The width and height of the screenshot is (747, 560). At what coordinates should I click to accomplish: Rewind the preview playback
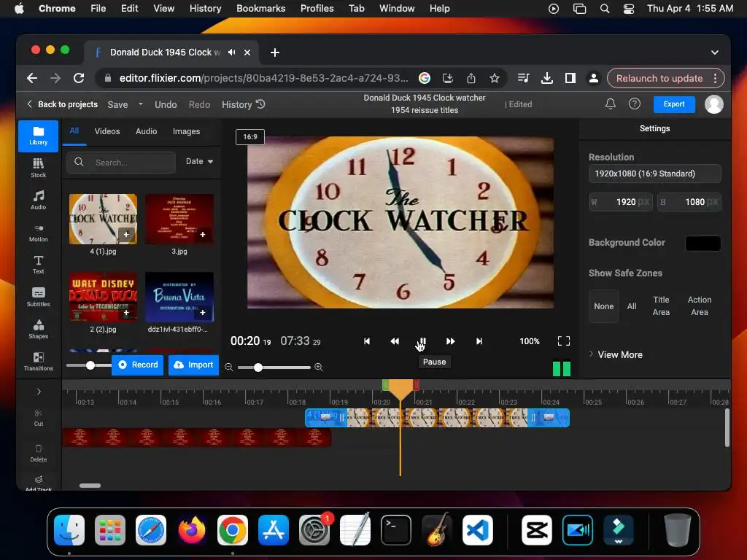tap(395, 341)
